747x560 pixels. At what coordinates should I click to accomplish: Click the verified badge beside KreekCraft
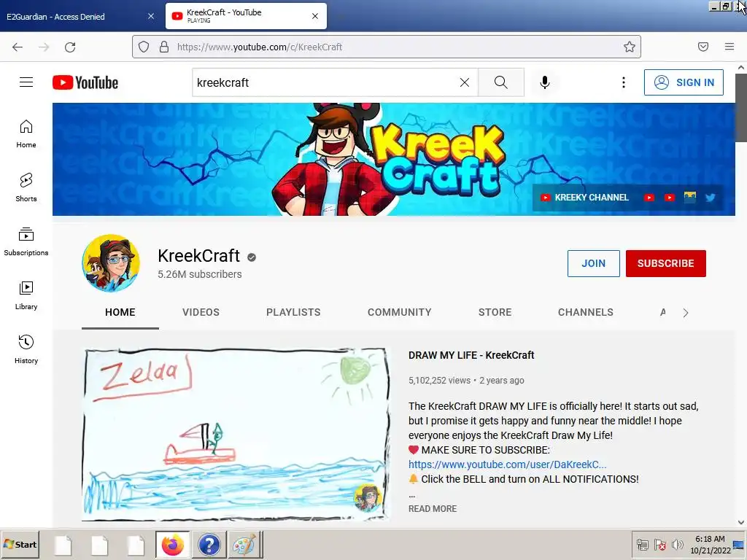pyautogui.click(x=252, y=257)
